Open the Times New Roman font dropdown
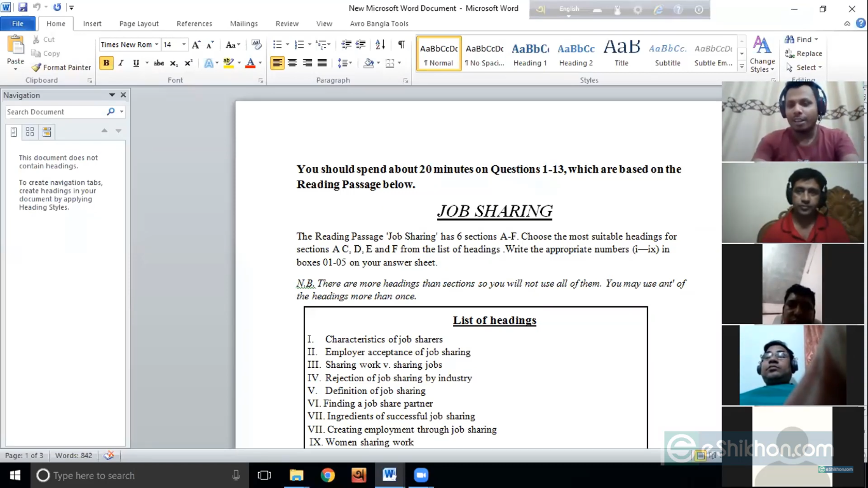The image size is (868, 488). (x=156, y=44)
